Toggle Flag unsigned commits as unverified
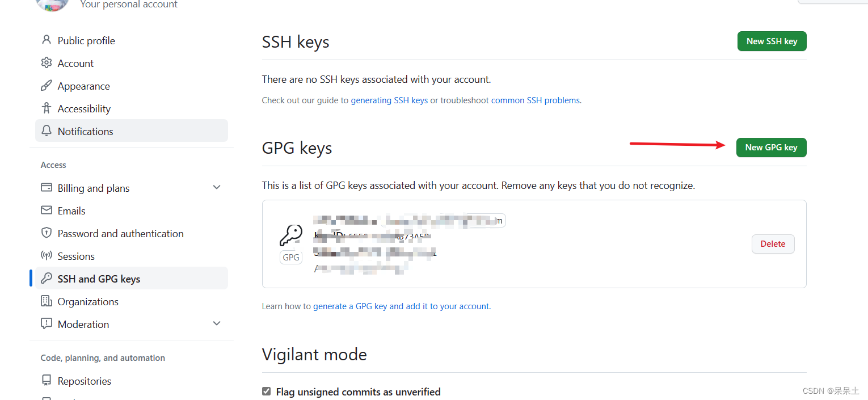Image resolution: width=868 pixels, height=400 pixels. click(x=266, y=391)
